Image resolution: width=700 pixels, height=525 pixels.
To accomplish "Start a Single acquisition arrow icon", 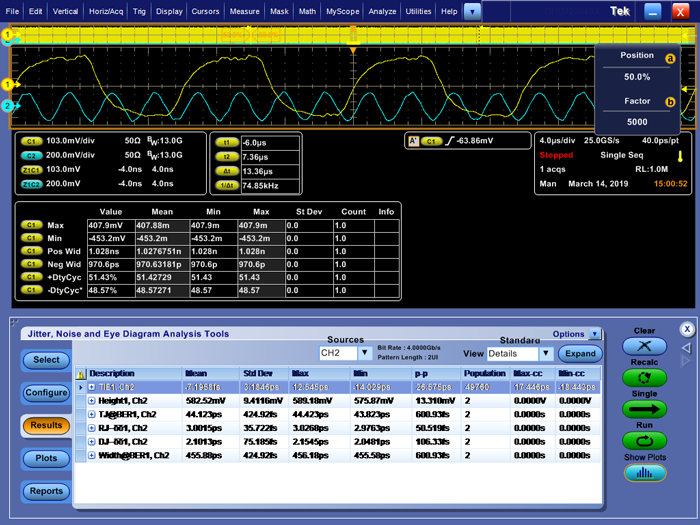I will point(644,409).
